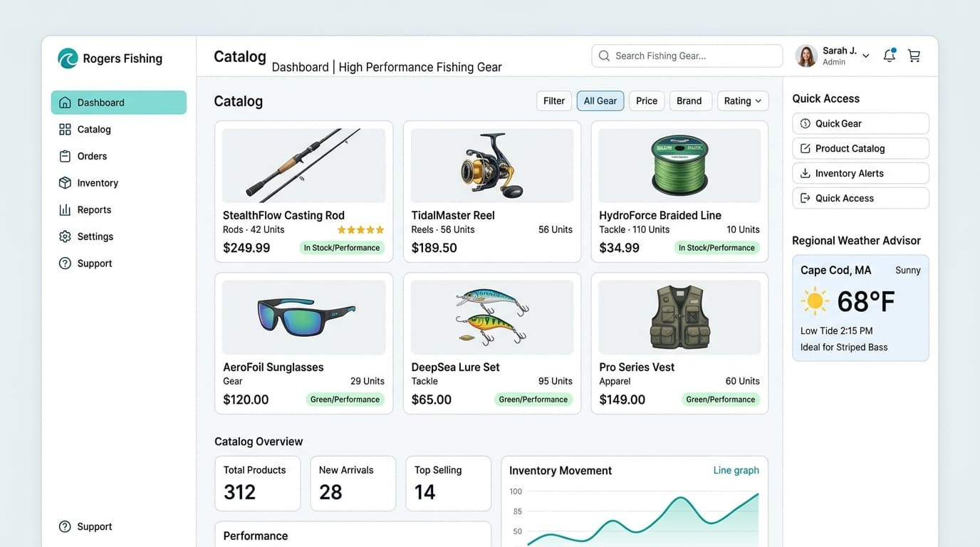Open the StealthFlow Casting Rod image

pyautogui.click(x=304, y=165)
